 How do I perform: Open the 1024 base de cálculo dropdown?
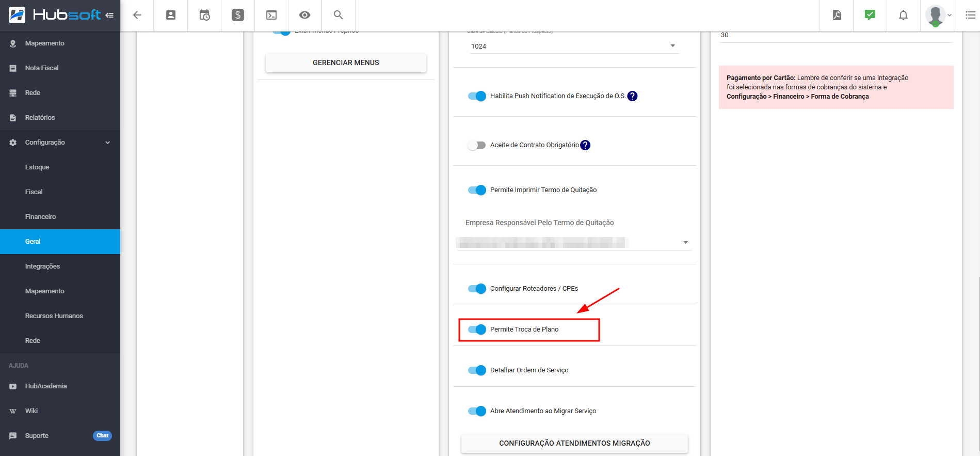[x=574, y=46]
